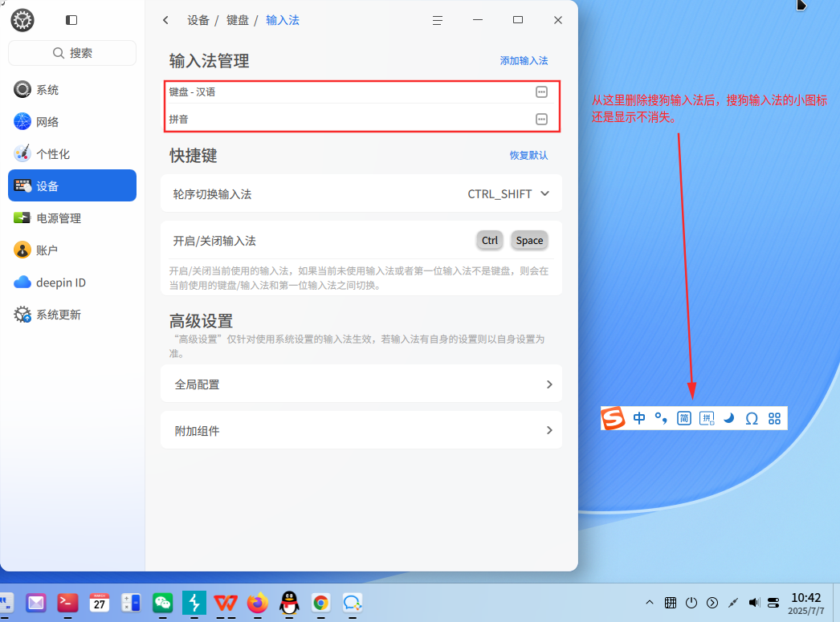Open options for 拼音 entry
This screenshot has height=622, width=840.
tap(541, 119)
